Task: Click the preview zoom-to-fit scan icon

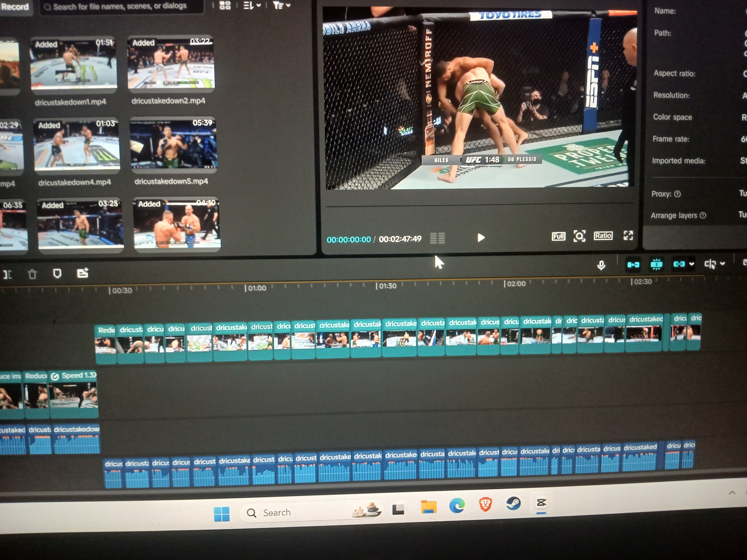Action: 579,236
